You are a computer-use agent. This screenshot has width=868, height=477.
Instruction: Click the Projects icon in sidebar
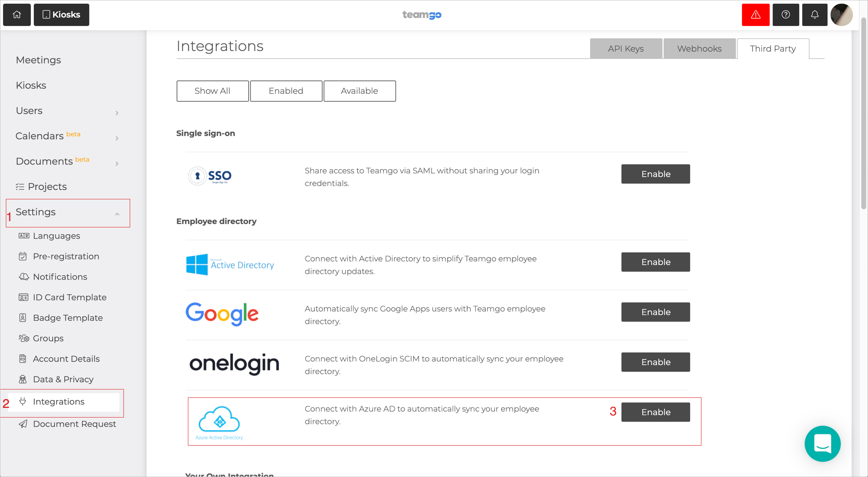pos(20,186)
